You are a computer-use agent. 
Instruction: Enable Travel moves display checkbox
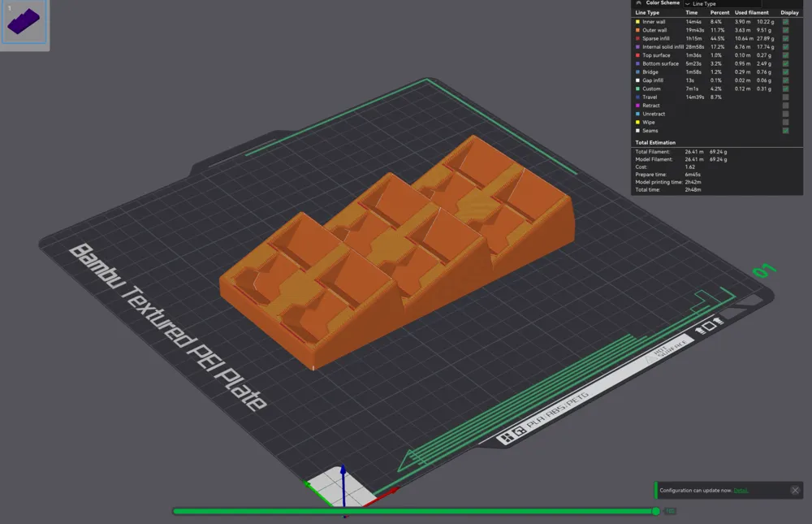click(x=785, y=97)
